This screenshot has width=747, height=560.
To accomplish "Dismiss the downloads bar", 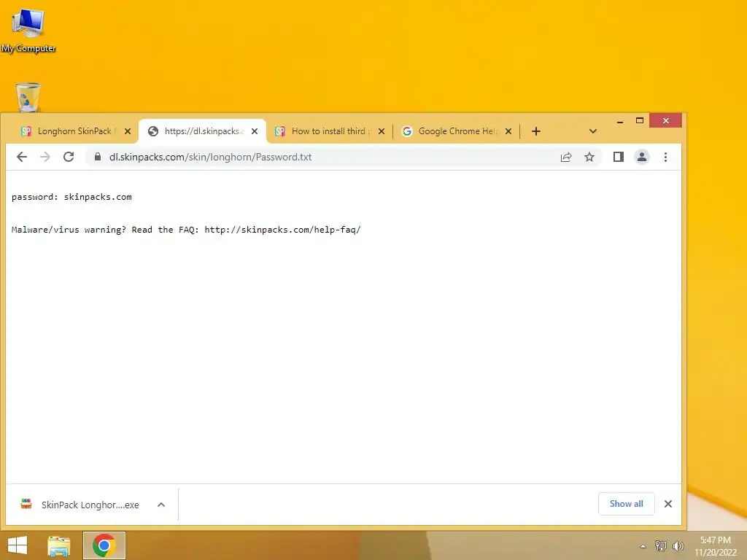I will pos(668,504).
